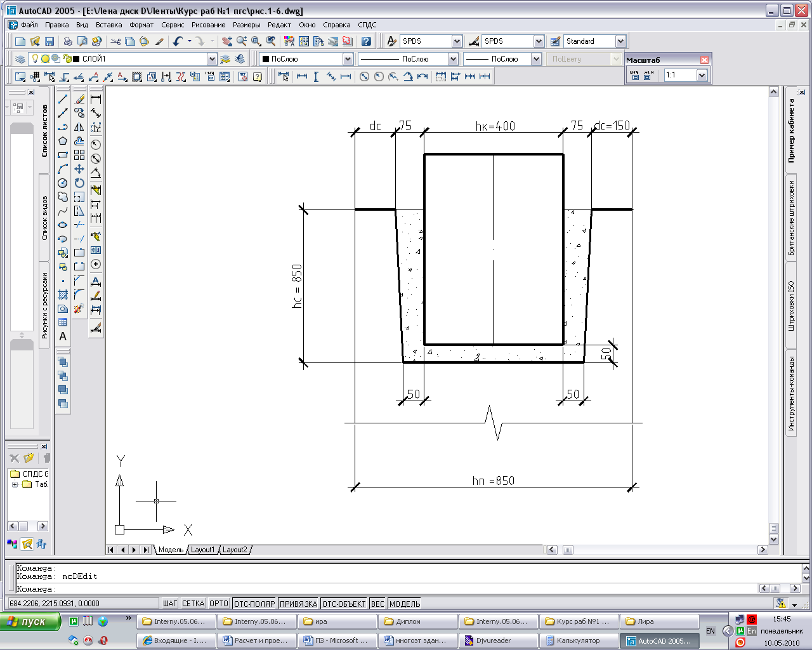Click the пуск Start button
Viewport: 812px width, 650px height.
click(x=30, y=621)
